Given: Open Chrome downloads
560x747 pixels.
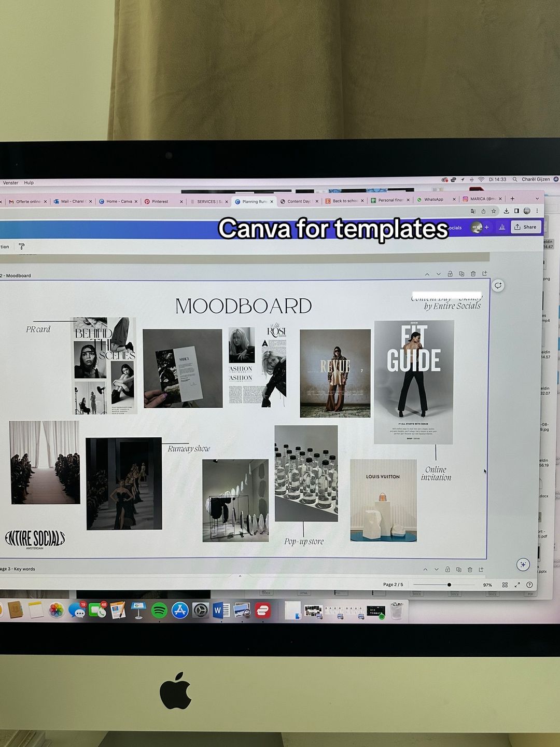Looking at the screenshot, I should tap(506, 211).
